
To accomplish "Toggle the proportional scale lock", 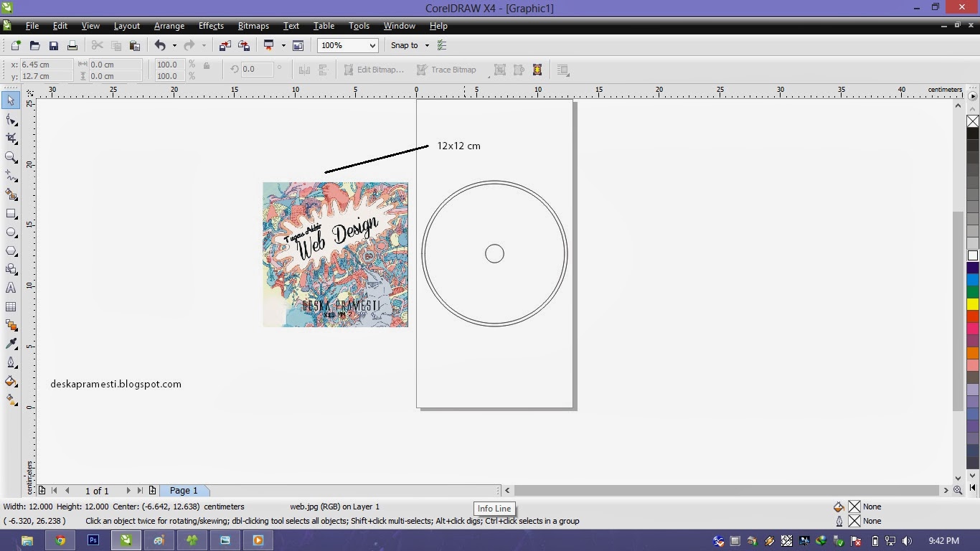I will click(207, 65).
